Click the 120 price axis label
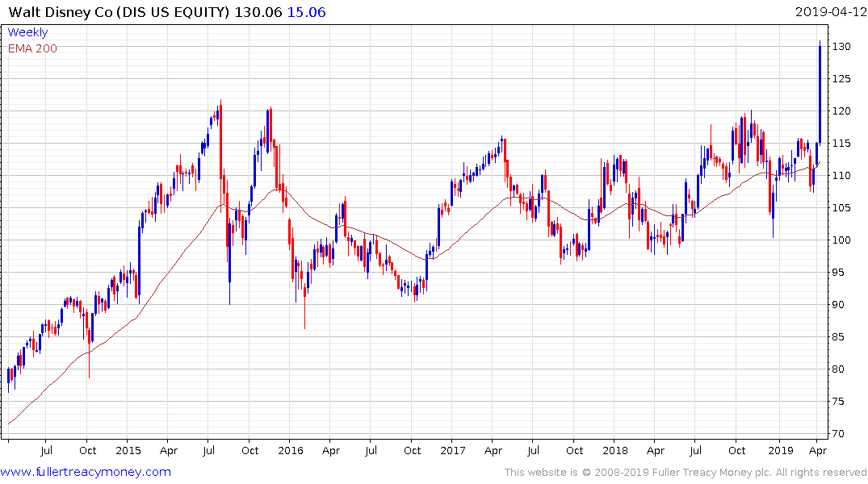868x484 pixels. click(841, 111)
